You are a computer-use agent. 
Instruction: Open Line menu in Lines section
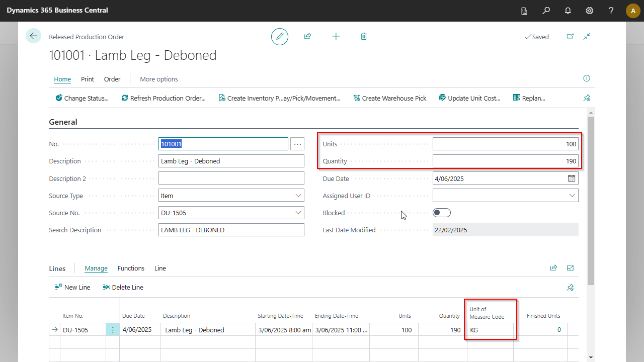[160, 268]
